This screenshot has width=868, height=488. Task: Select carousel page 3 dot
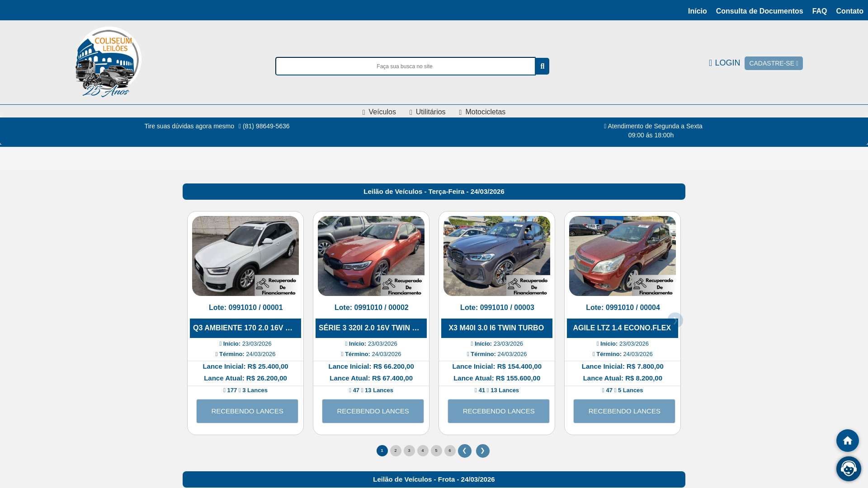(409, 451)
